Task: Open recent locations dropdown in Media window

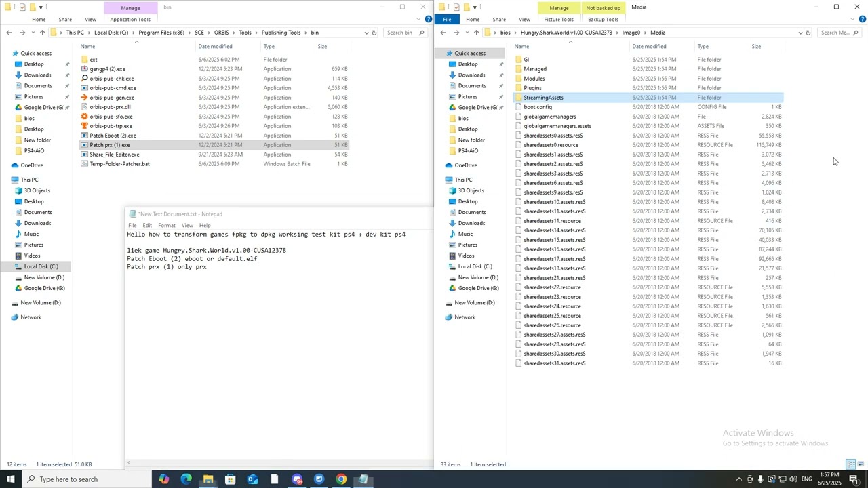Action: tap(467, 33)
